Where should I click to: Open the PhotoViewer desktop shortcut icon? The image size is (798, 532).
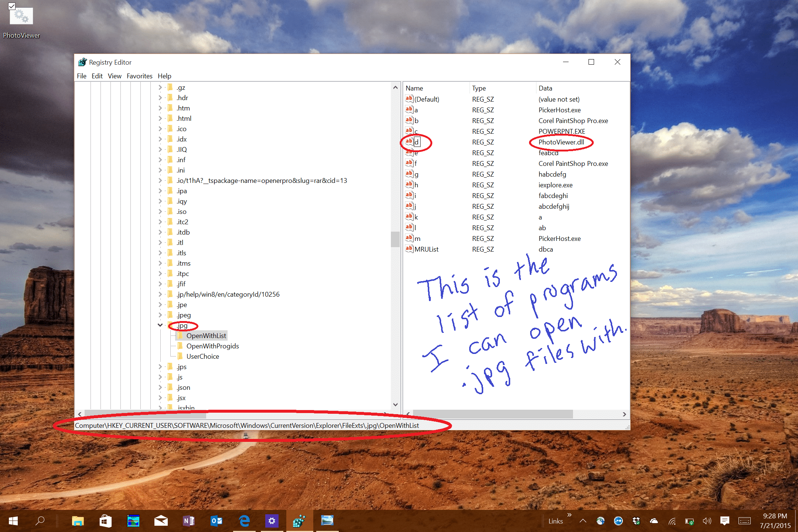(x=21, y=16)
